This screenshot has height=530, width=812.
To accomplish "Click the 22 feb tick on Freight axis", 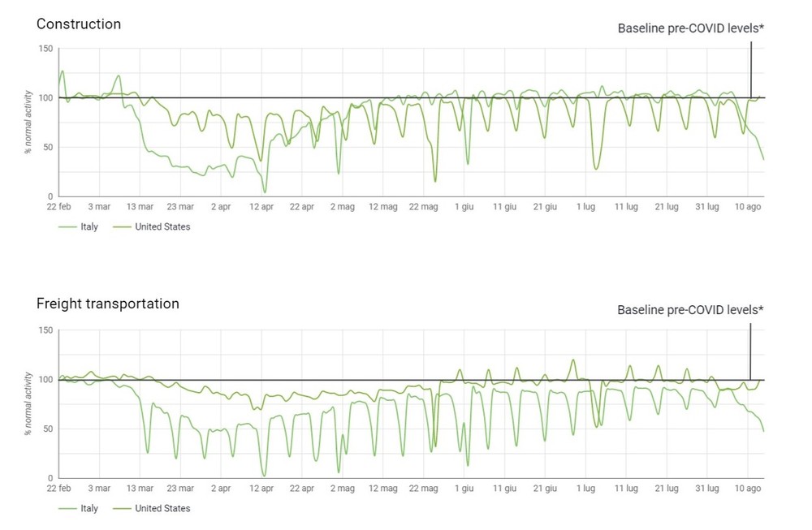I will pyautogui.click(x=58, y=488).
